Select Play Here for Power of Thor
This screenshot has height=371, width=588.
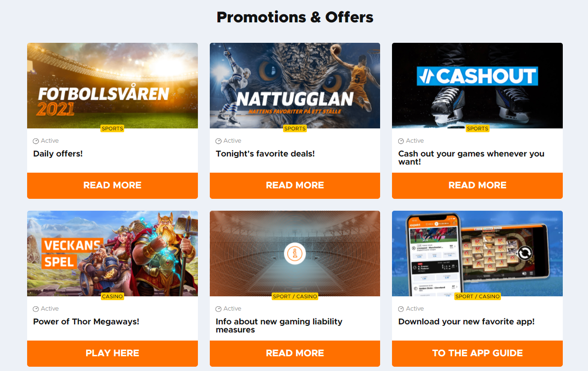(x=112, y=353)
